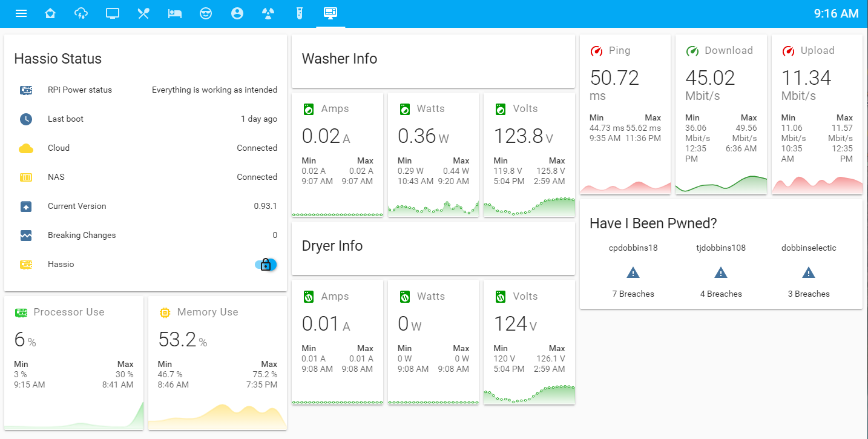This screenshot has width=868, height=439.
Task: Open the person account tab icon
Action: coord(237,13)
